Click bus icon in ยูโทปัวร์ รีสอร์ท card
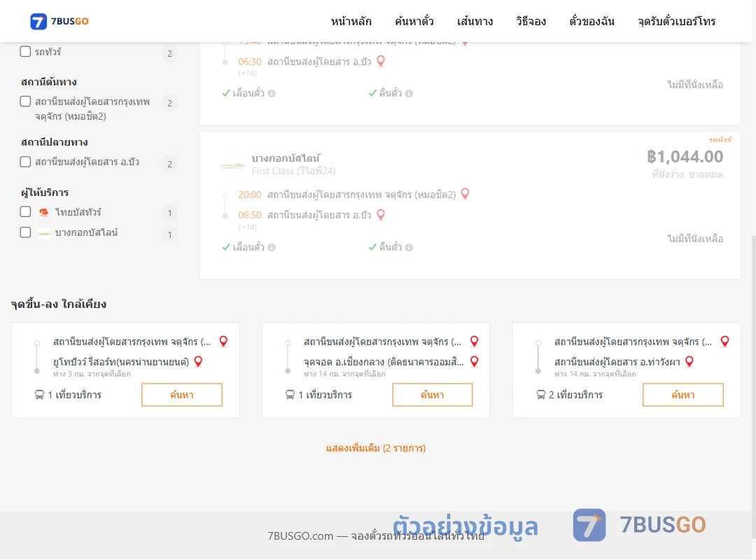The image size is (756, 560). (39, 395)
